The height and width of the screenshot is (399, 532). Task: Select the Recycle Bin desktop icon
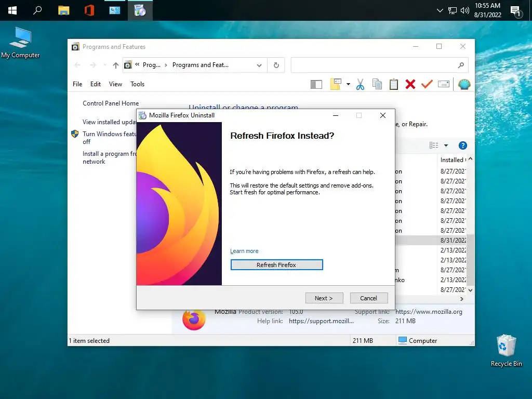coord(506,351)
